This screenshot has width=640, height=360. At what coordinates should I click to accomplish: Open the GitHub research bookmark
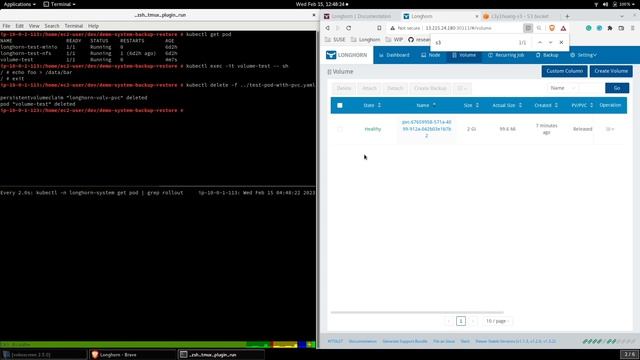pyautogui.click(x=419, y=40)
